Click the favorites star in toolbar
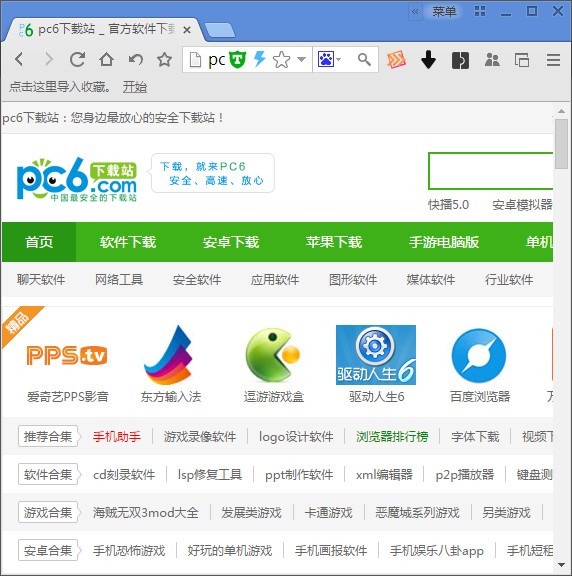 [x=164, y=59]
